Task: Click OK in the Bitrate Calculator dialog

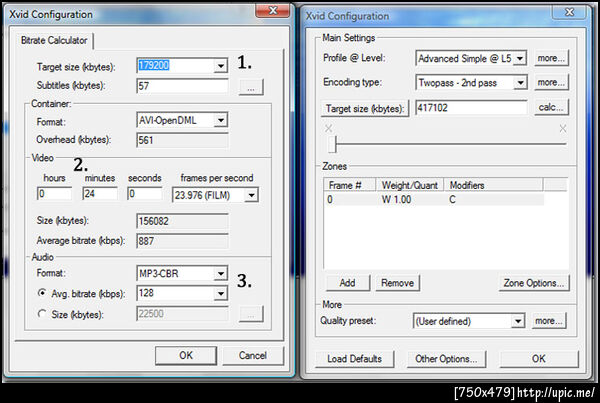Action: click(186, 356)
